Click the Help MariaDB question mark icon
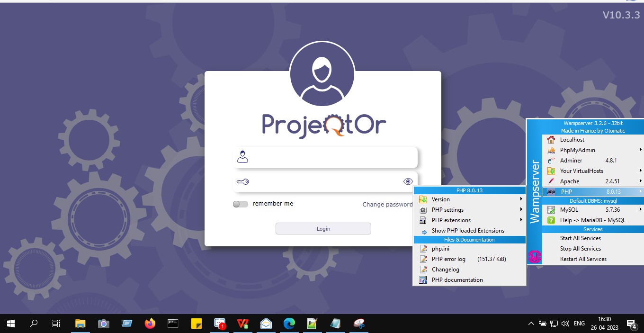 (x=551, y=220)
